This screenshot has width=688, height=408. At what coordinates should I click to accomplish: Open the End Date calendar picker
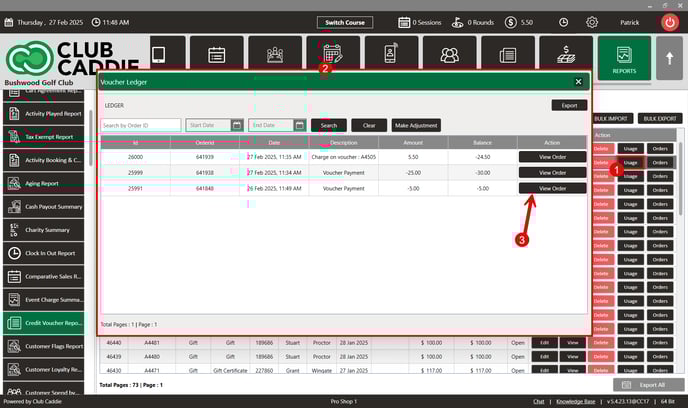[300, 125]
